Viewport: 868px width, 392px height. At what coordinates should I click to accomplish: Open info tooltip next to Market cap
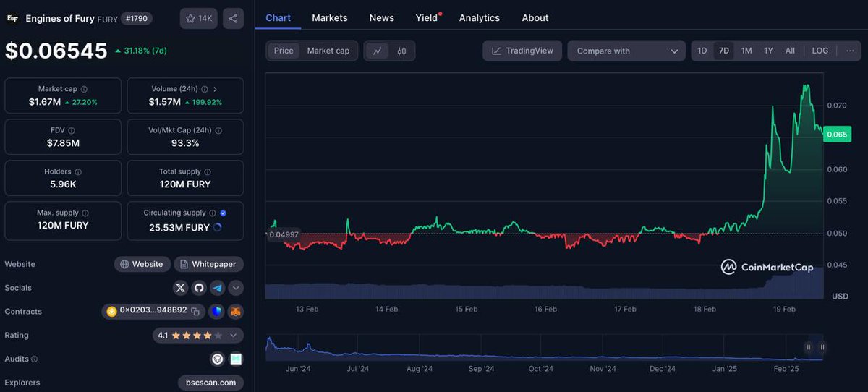(84, 89)
